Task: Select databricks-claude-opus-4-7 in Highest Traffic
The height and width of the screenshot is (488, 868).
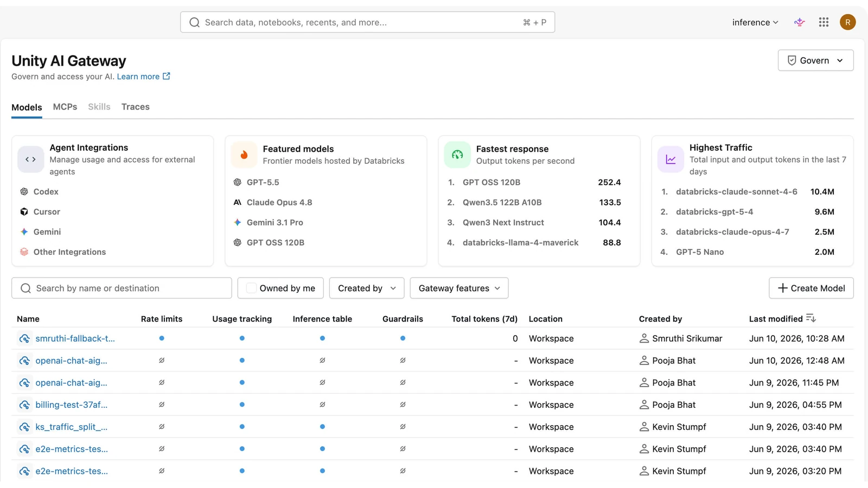Action: point(732,232)
